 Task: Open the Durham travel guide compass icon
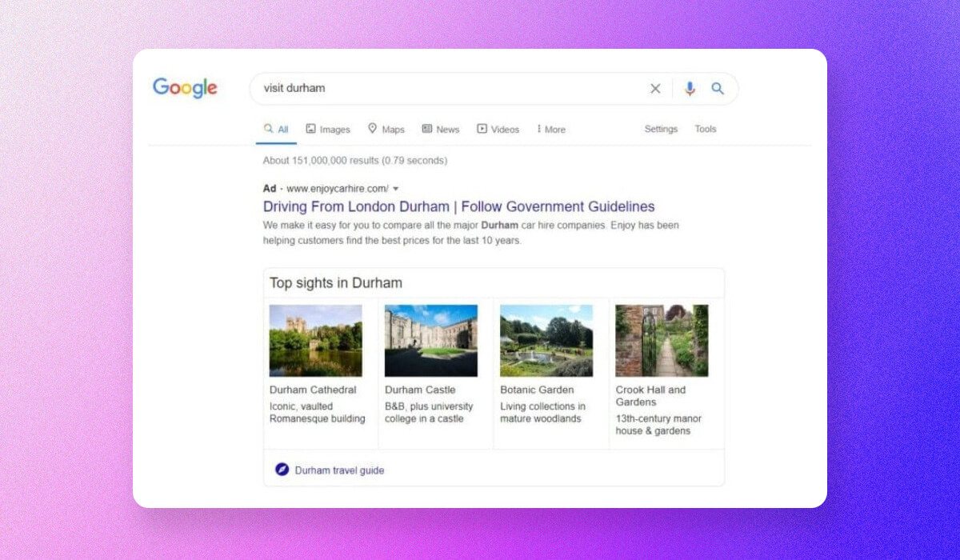(x=280, y=470)
